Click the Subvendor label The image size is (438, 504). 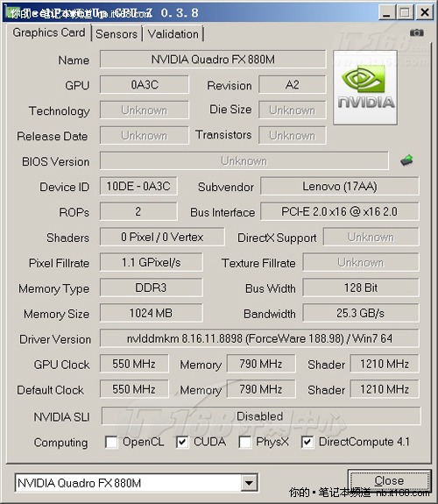[x=226, y=187]
